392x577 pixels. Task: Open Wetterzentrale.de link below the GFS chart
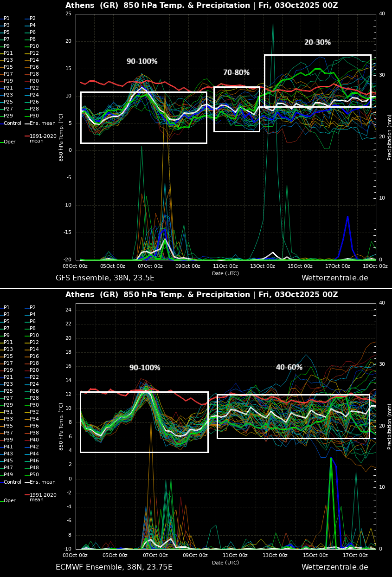[334, 278]
